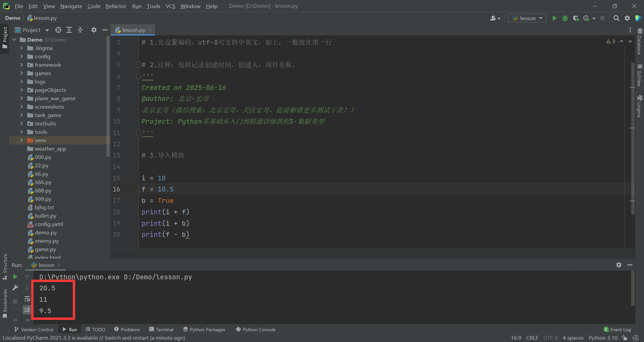Viewport: 644px width, 342px height.
Task: Toggle soft-wrap in Run output
Action: click(27, 299)
